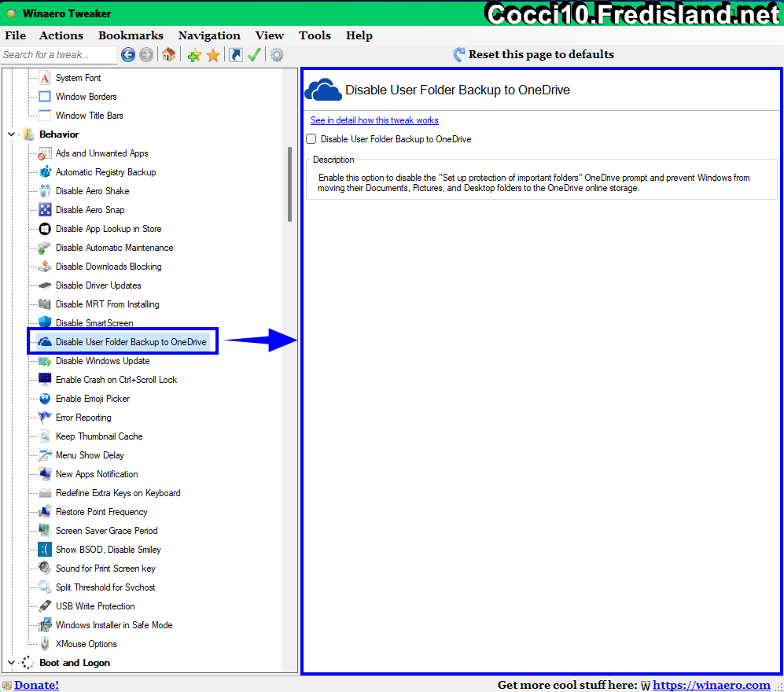Click the Disable SmartScreen shield icon

tap(45, 322)
